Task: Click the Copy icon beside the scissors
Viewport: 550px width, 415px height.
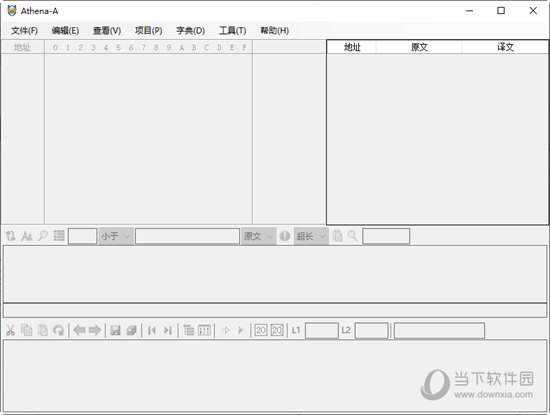Action: [27, 330]
